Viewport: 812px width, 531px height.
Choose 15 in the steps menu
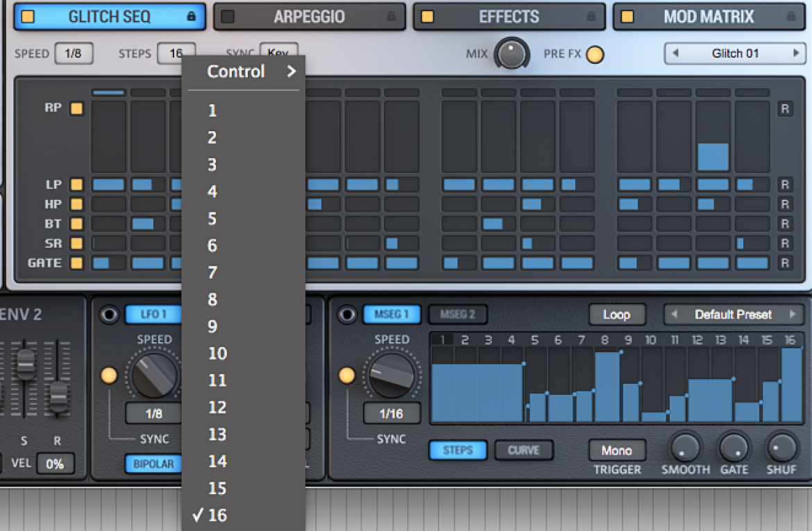click(x=244, y=488)
